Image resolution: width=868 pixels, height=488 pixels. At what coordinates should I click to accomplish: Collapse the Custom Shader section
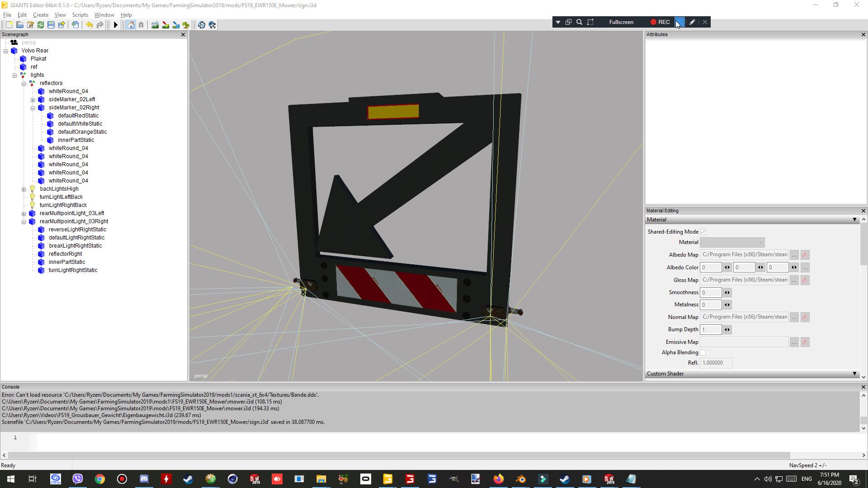pyautogui.click(x=854, y=374)
